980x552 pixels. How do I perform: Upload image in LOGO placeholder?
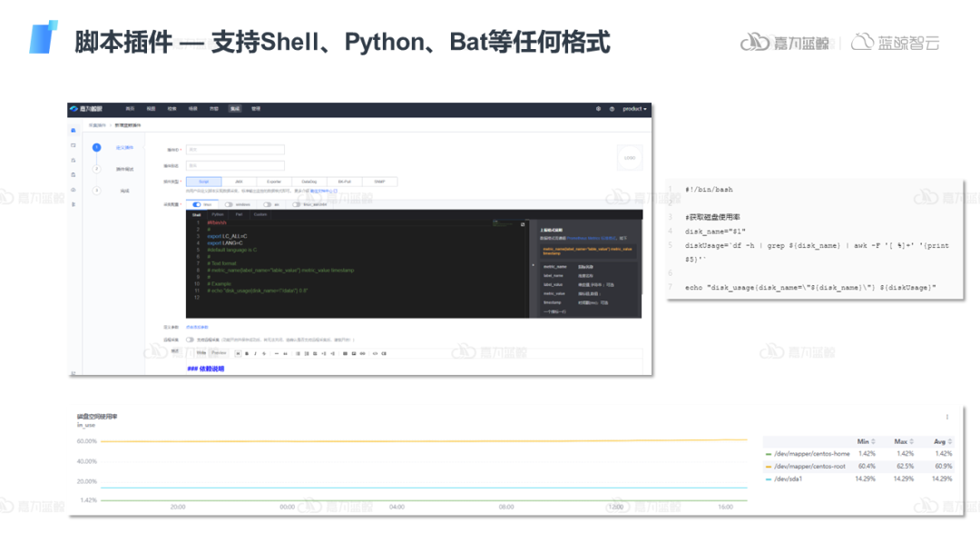click(630, 158)
